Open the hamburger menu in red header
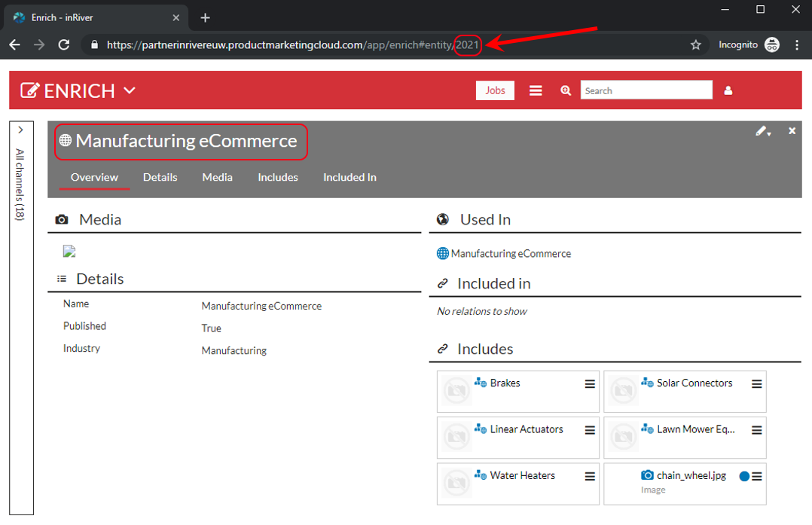Image resolution: width=812 pixels, height=525 pixels. (536, 90)
